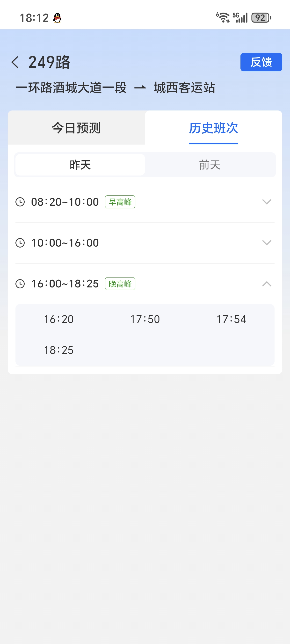Switch to the 今日预测 tab
290x644 pixels.
(x=76, y=128)
